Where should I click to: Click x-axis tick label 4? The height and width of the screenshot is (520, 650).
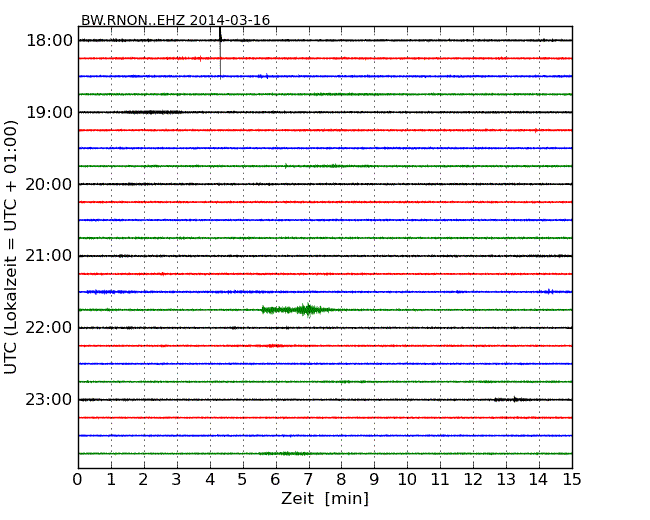(x=210, y=480)
